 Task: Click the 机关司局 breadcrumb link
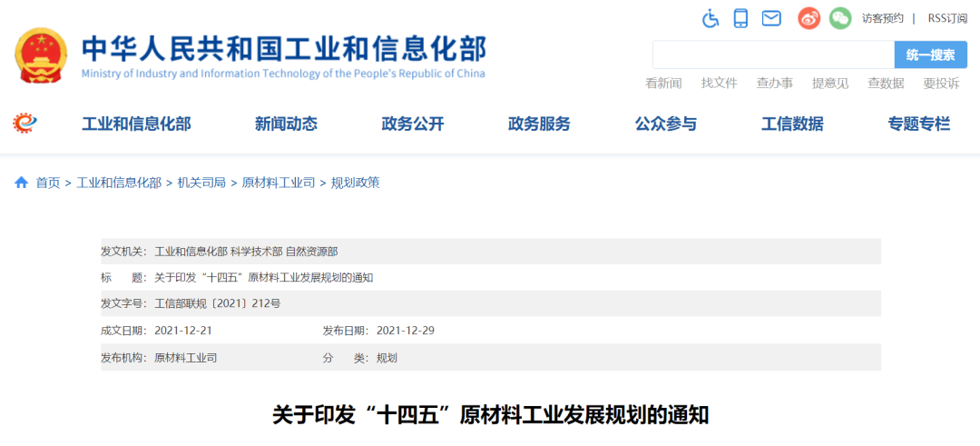point(201,183)
